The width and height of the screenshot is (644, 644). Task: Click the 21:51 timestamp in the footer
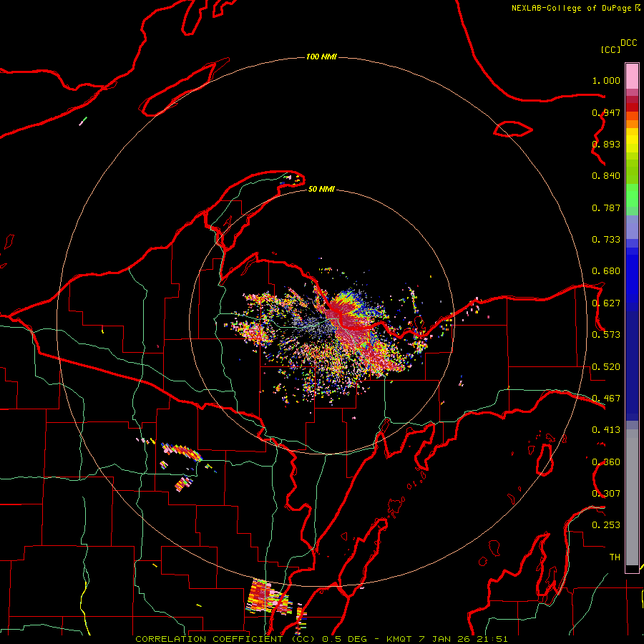click(492, 639)
